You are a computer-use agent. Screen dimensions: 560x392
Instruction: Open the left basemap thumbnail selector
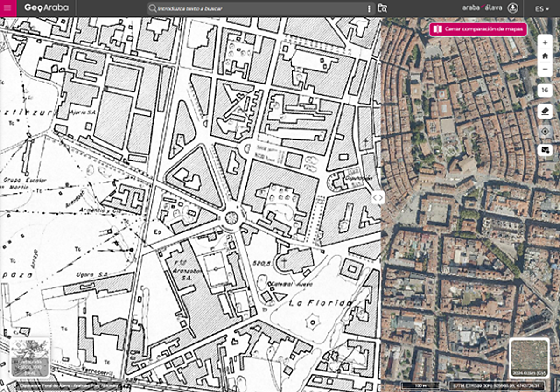tap(29, 357)
